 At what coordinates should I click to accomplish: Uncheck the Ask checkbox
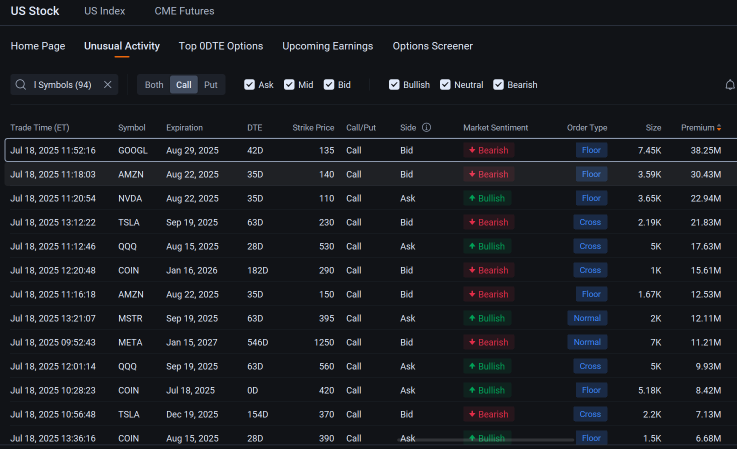pos(250,85)
